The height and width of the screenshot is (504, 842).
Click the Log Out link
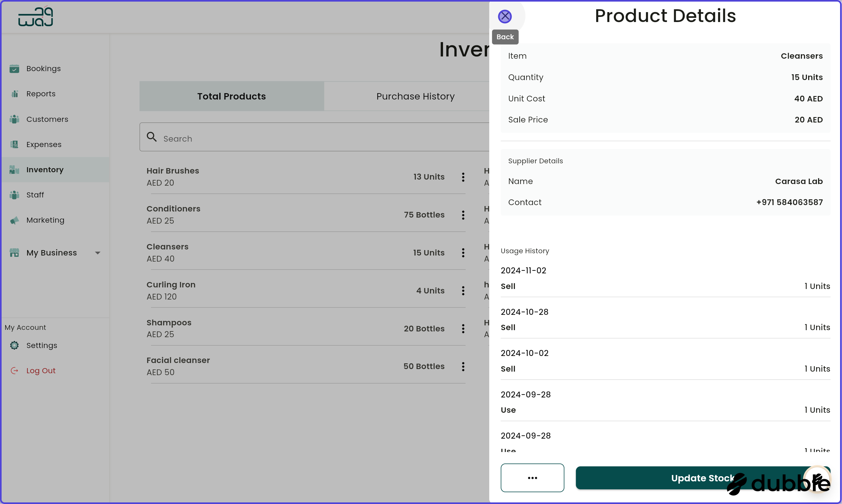[41, 371]
